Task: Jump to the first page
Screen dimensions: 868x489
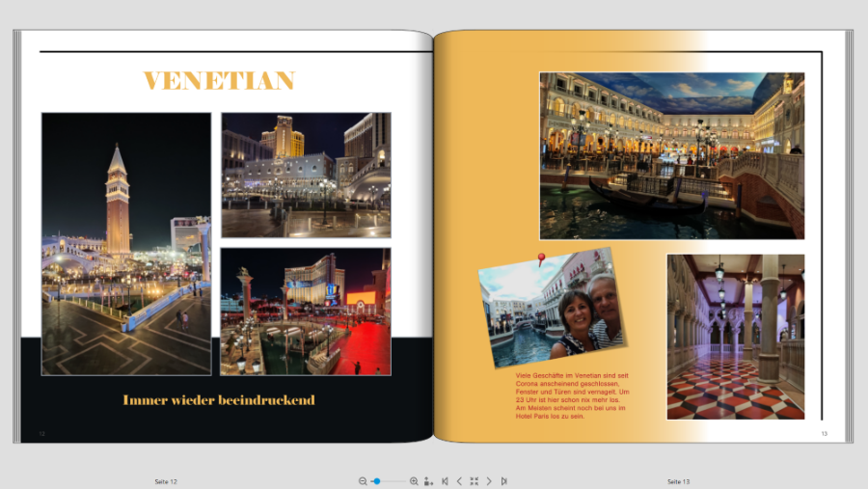Action: (x=445, y=481)
